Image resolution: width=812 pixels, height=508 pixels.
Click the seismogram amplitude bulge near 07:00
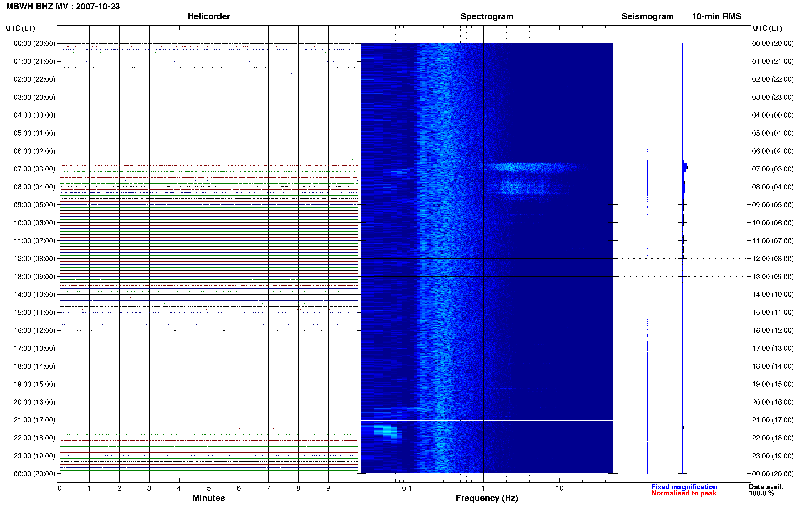pyautogui.click(x=648, y=167)
